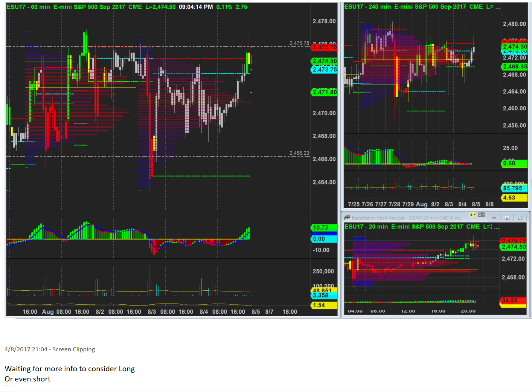Click the 2,480.00 axis label on the 240 min chart
The height and width of the screenshot is (392, 532).
coord(515,24)
